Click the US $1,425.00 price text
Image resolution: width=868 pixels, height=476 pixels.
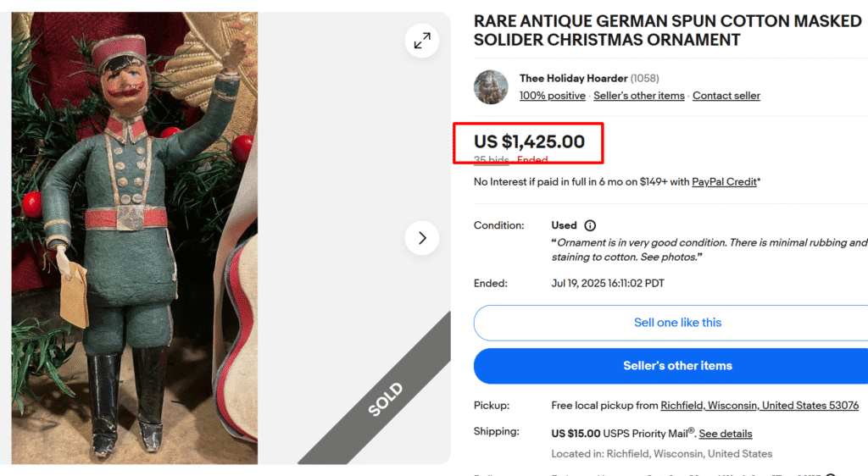[x=529, y=141]
